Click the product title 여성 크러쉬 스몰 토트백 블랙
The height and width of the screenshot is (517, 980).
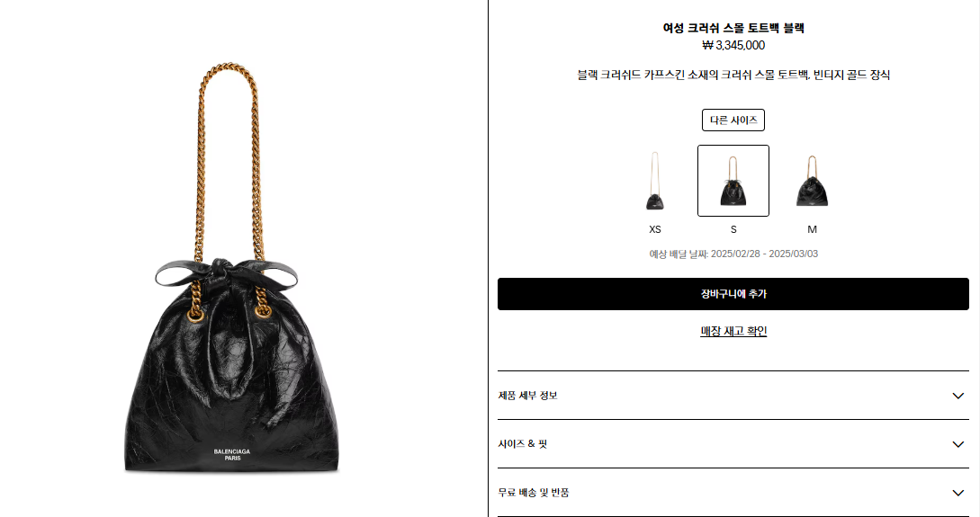click(x=733, y=28)
